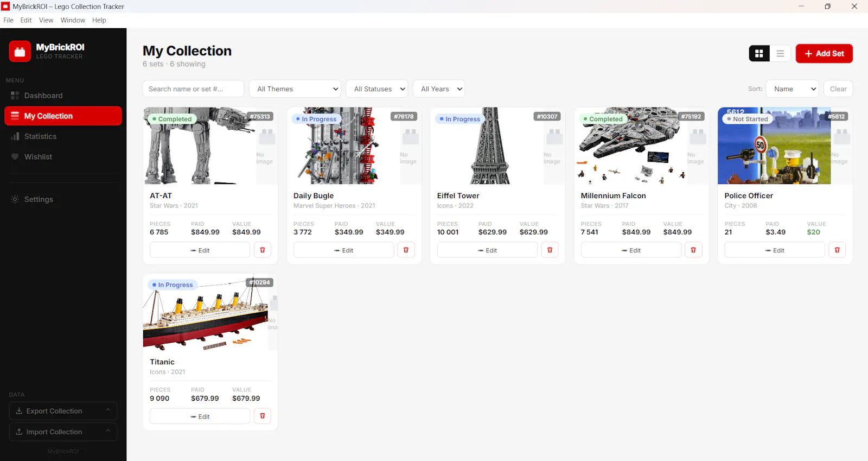This screenshot has width=868, height=461.
Task: Click the Not Started badge on Police Officer
Action: 747,119
